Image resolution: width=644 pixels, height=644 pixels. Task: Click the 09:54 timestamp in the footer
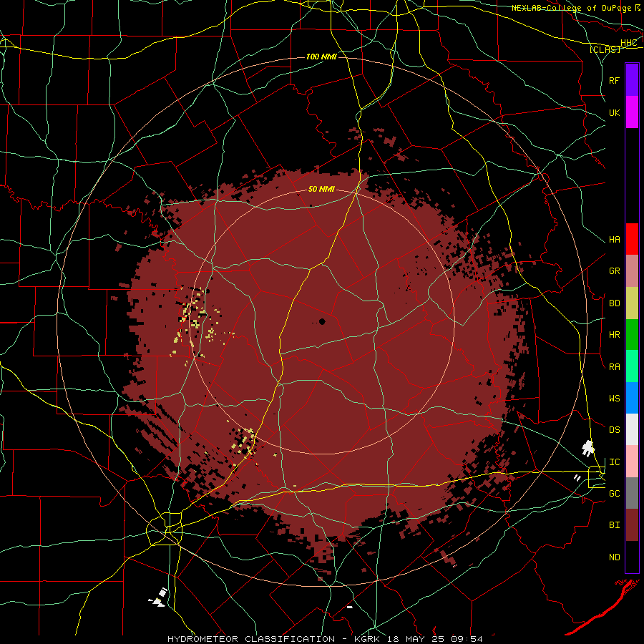467,639
